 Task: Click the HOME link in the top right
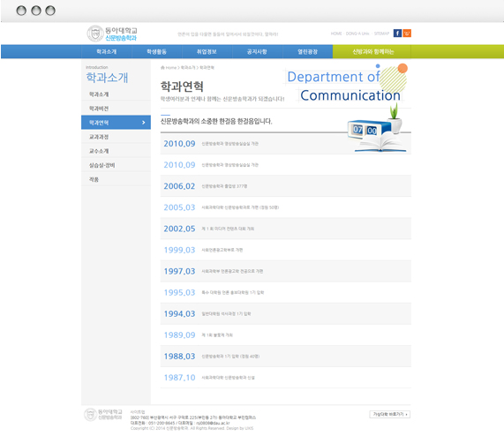click(336, 34)
